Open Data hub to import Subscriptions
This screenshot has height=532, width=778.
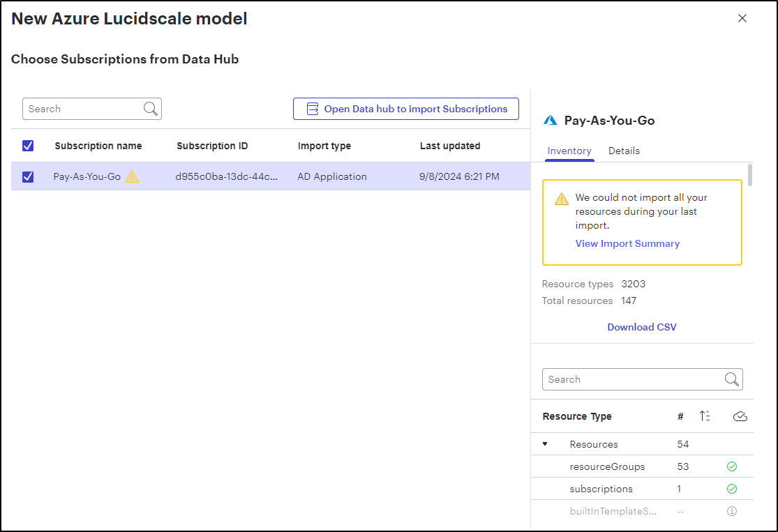point(406,109)
